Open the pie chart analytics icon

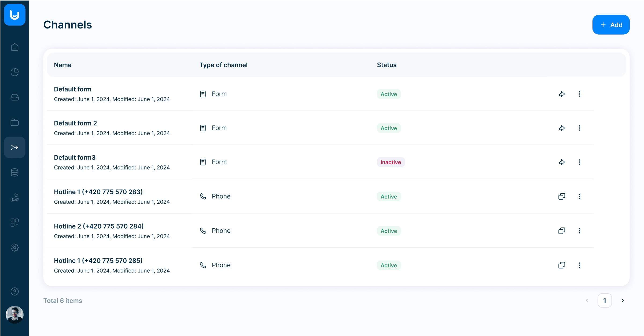14,72
